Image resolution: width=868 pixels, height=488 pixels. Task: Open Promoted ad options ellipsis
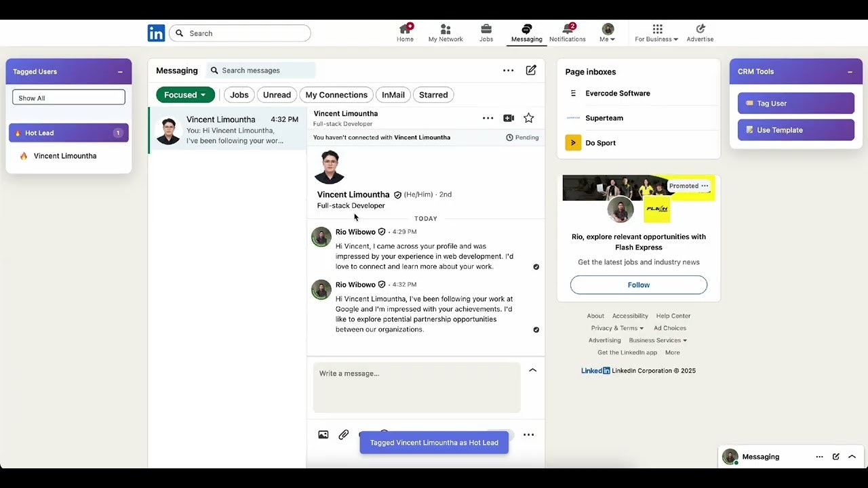[x=705, y=186]
